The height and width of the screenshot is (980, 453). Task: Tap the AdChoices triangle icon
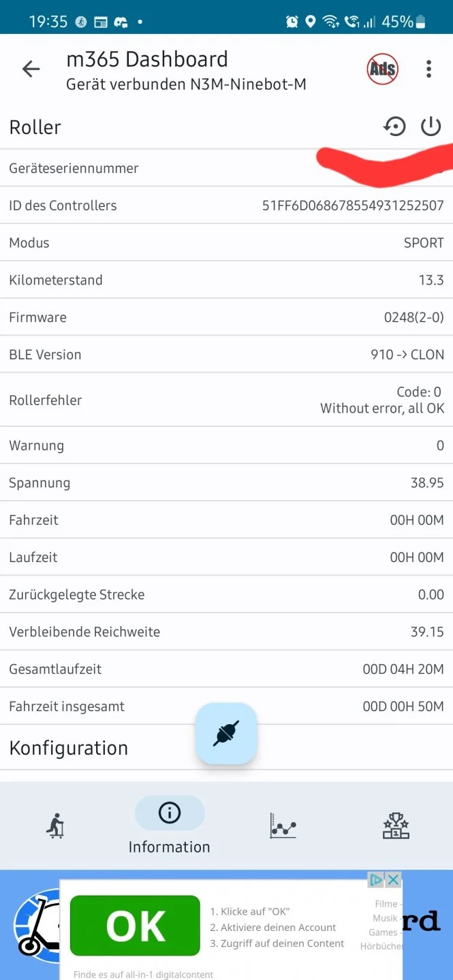(376, 880)
